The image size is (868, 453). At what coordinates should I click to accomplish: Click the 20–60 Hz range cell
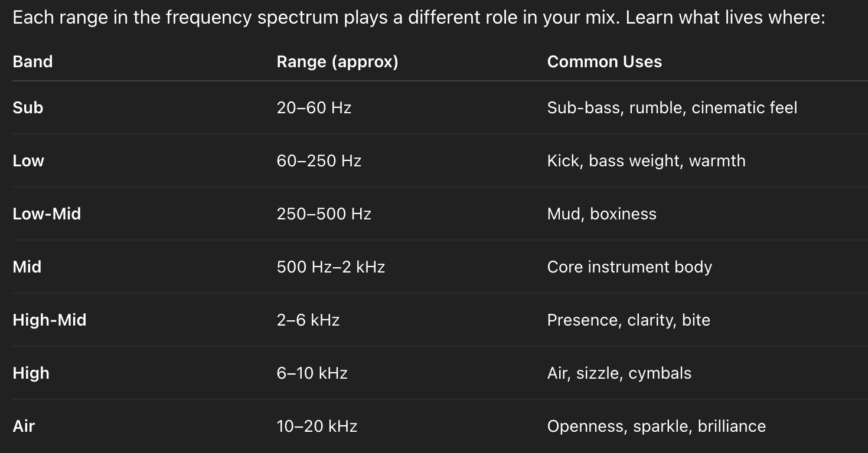pyautogui.click(x=314, y=108)
